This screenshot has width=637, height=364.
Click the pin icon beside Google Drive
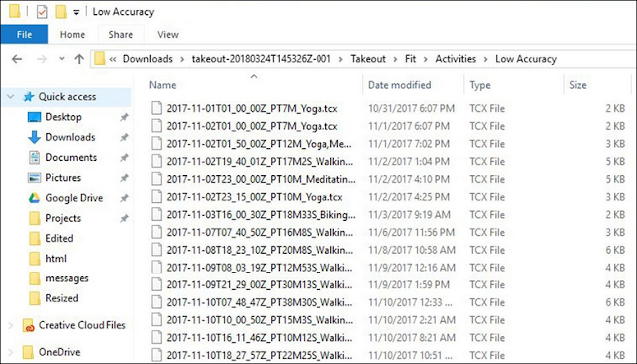pos(124,198)
